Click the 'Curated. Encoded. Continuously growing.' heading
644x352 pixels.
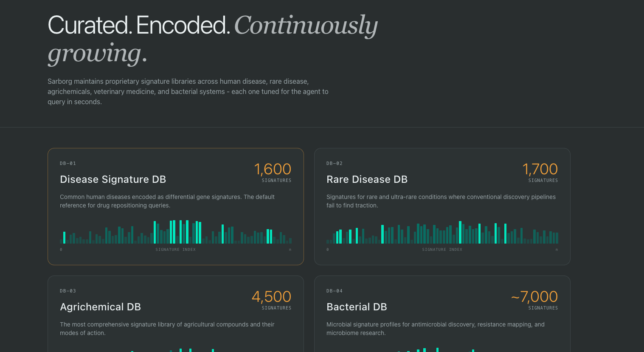213,40
